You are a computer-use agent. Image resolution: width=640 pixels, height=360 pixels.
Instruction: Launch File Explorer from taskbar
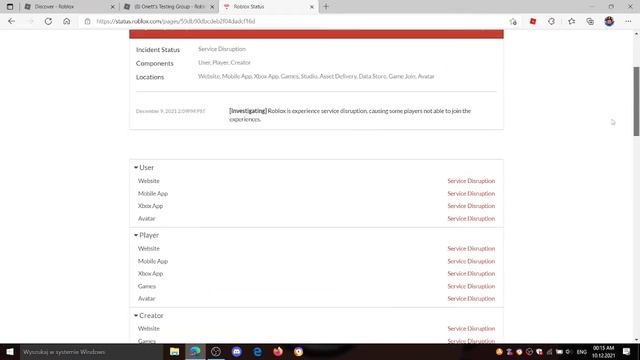[174, 351]
